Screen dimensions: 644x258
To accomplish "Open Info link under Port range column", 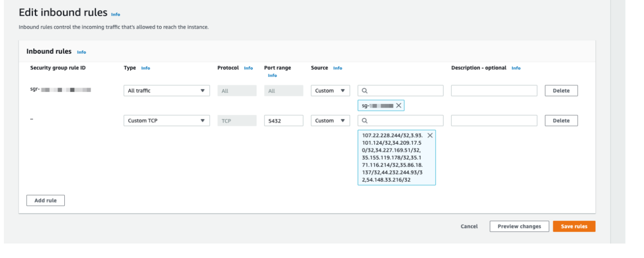I will pyautogui.click(x=272, y=75).
